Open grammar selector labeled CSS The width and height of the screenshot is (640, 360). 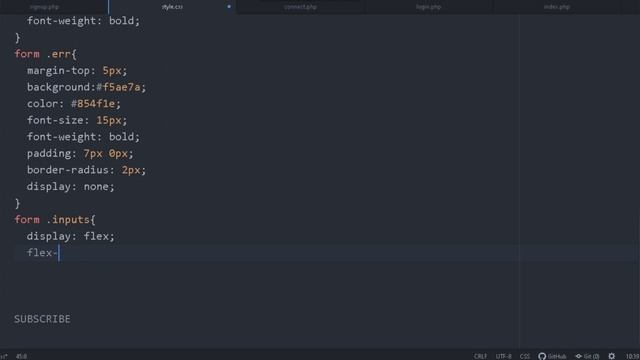[524, 356]
